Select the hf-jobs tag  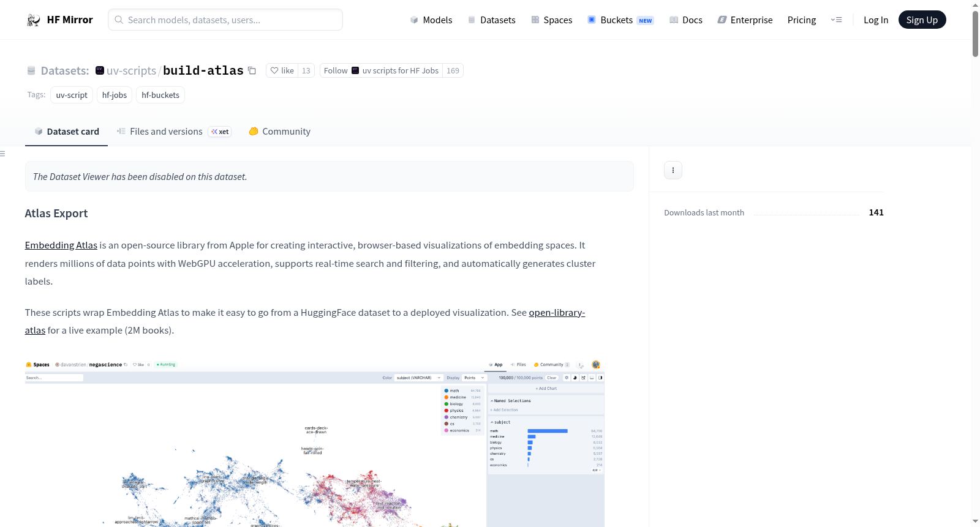tap(115, 95)
